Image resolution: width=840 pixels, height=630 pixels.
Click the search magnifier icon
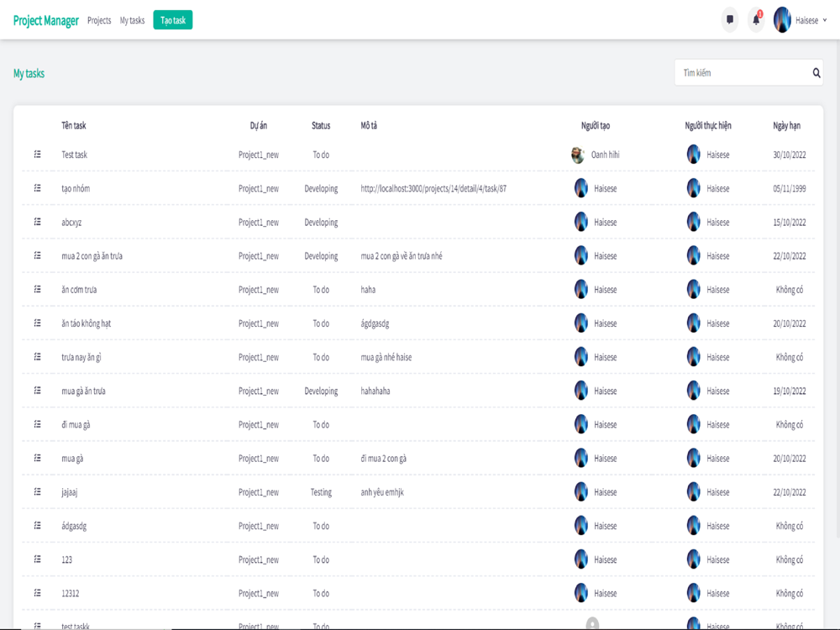[x=816, y=73]
